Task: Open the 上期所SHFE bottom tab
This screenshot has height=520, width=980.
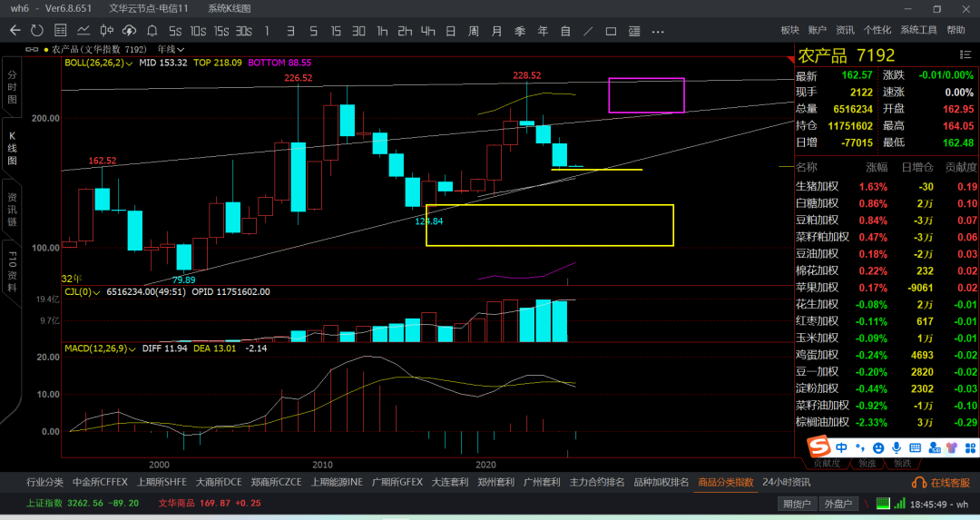Action: point(162,483)
